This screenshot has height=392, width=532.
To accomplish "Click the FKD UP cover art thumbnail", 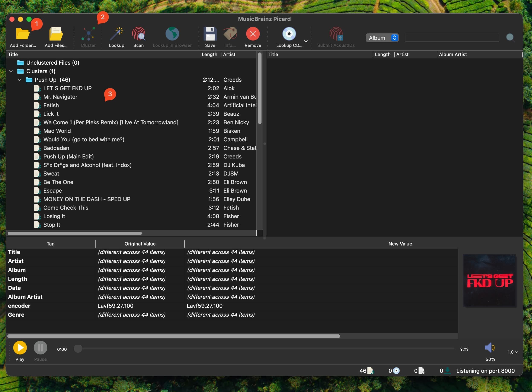I will [x=490, y=281].
